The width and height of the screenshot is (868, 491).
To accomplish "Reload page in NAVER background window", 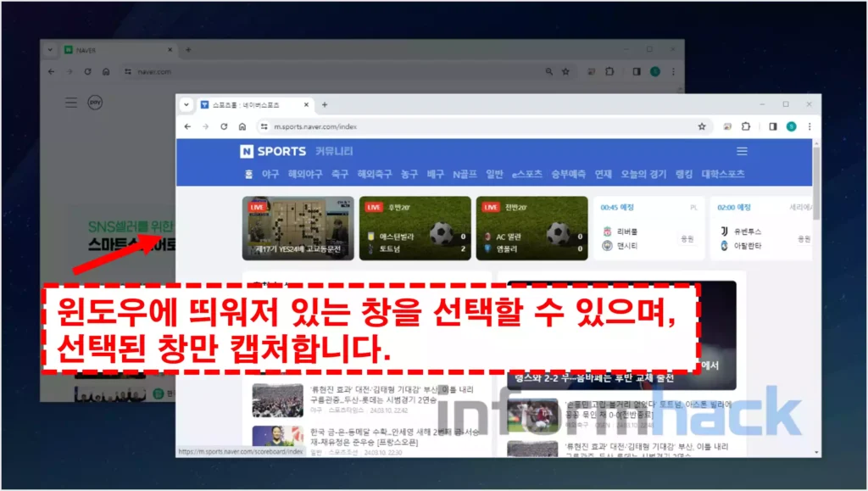I will point(87,71).
